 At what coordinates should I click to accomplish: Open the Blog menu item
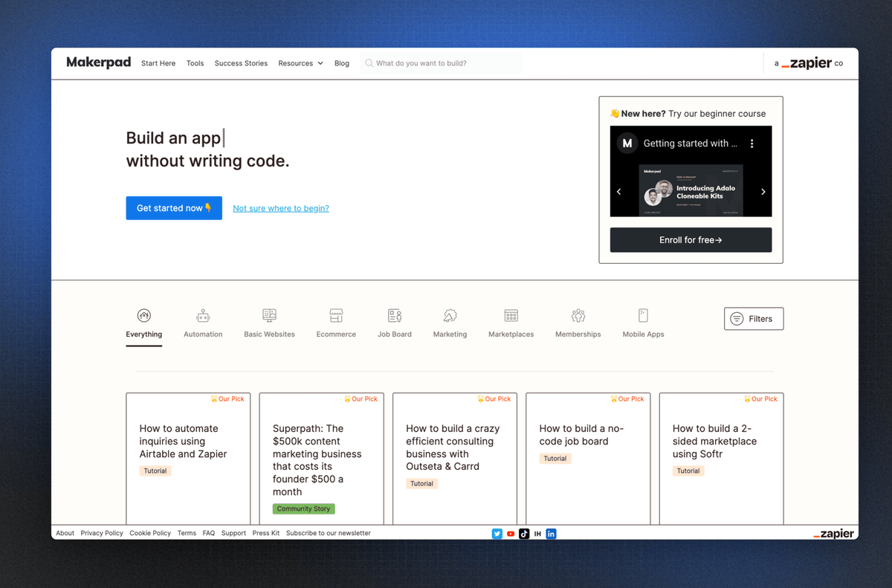tap(342, 63)
